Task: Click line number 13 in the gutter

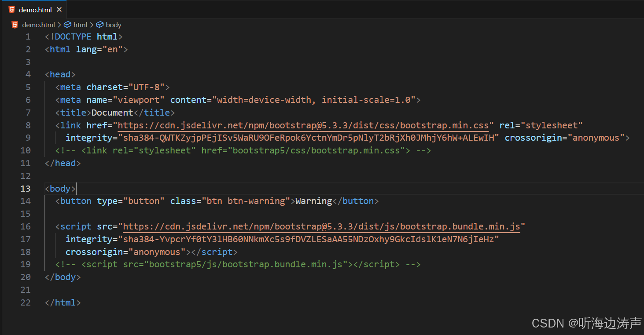Action: point(26,189)
